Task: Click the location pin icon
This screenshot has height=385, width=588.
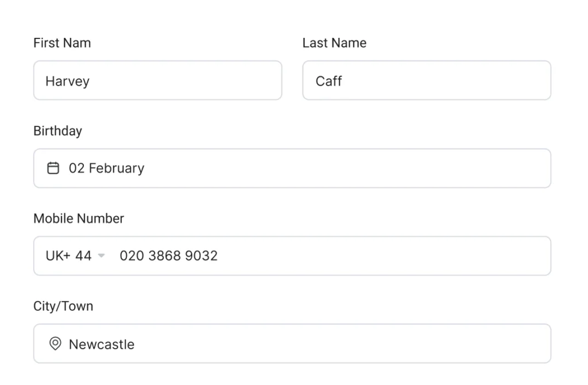Action: click(x=55, y=344)
